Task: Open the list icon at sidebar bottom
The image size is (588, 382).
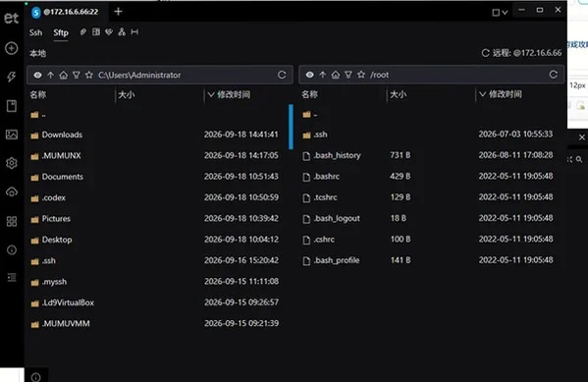Action: pyautogui.click(x=12, y=277)
